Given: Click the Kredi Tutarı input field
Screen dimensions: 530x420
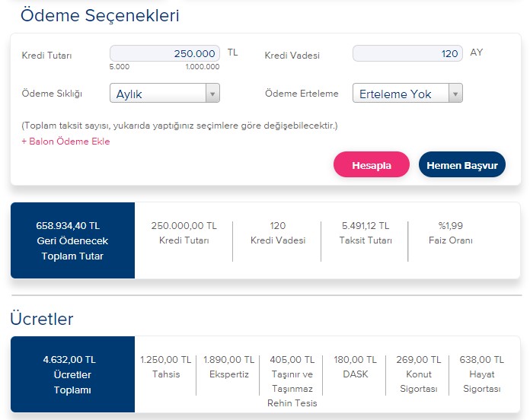Looking at the screenshot, I should (164, 53).
